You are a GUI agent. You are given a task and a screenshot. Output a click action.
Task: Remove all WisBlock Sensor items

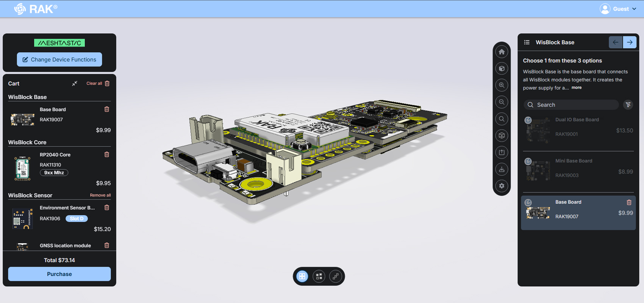pyautogui.click(x=100, y=195)
